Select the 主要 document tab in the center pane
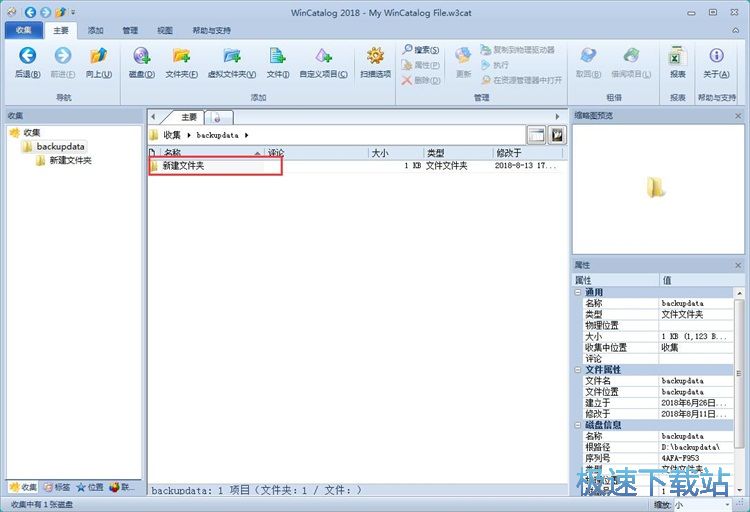 188,117
